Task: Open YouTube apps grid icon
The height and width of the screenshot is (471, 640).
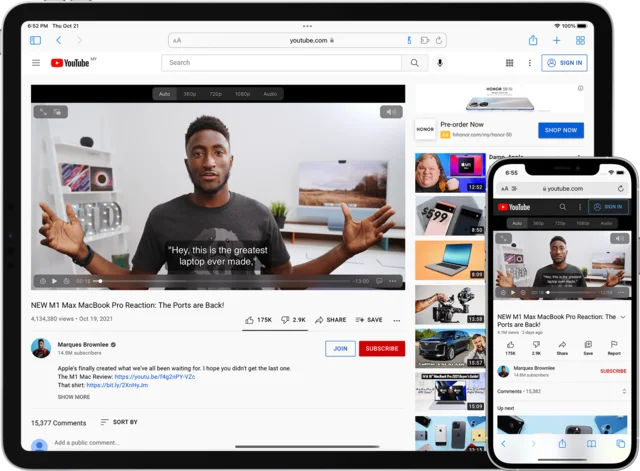Action: pos(509,63)
